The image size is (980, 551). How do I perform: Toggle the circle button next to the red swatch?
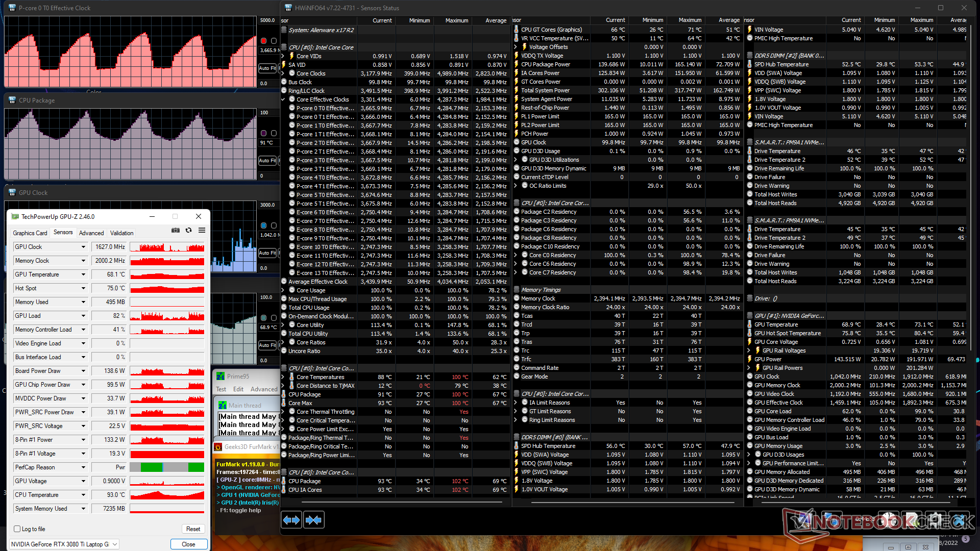click(x=274, y=41)
